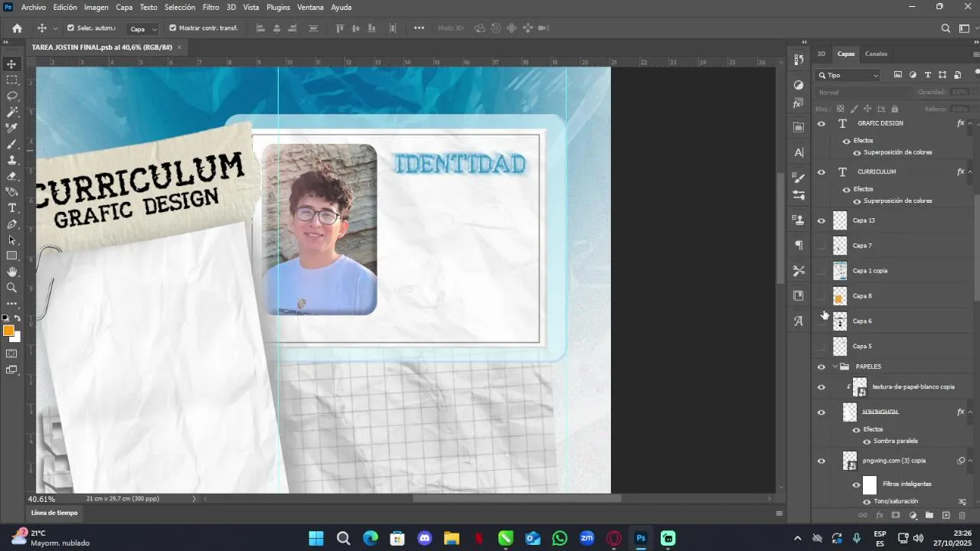The image size is (980, 551).
Task: Collapse effects of CURRICULUM layer
Action: click(x=970, y=172)
